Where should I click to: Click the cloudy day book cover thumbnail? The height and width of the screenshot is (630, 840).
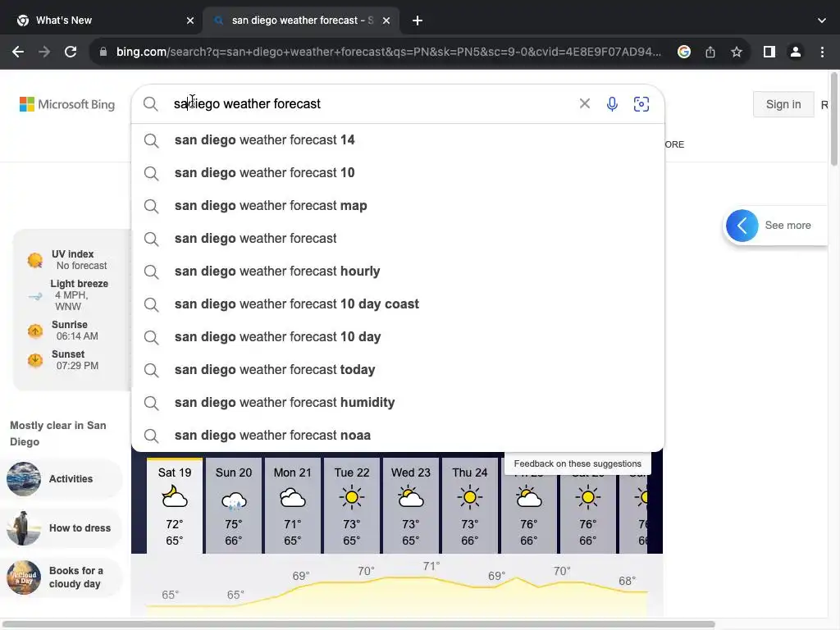(x=24, y=577)
